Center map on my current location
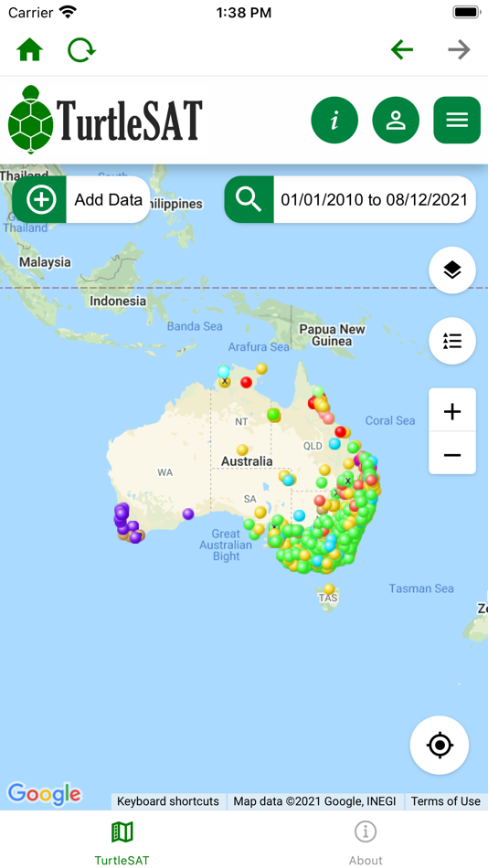 click(440, 745)
